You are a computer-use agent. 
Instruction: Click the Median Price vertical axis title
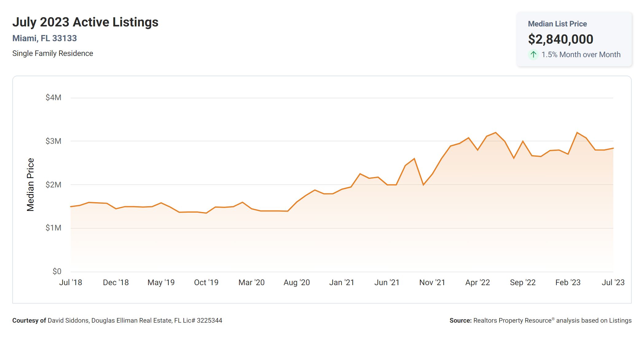point(30,185)
